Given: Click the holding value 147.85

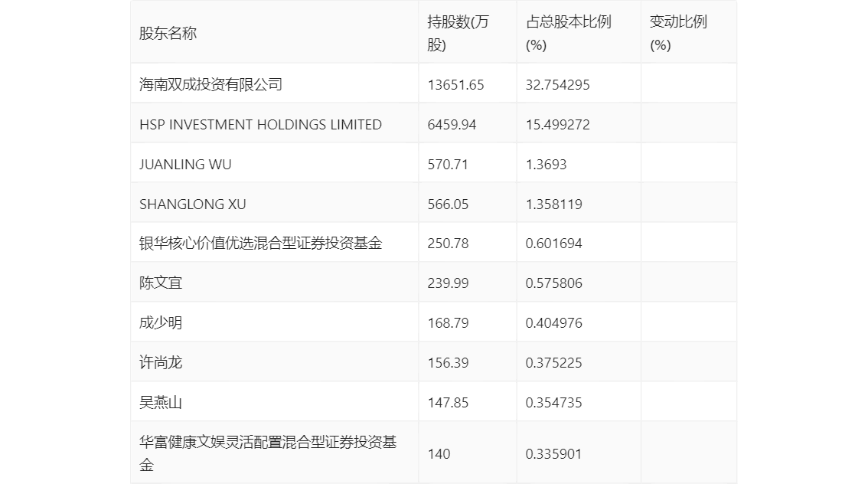Looking at the screenshot, I should tap(448, 403).
